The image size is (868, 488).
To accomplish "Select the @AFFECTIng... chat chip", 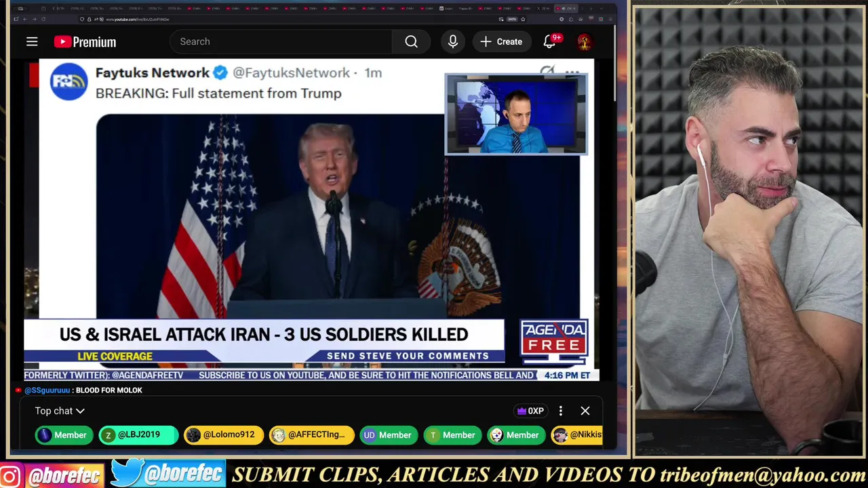I will tap(311, 435).
